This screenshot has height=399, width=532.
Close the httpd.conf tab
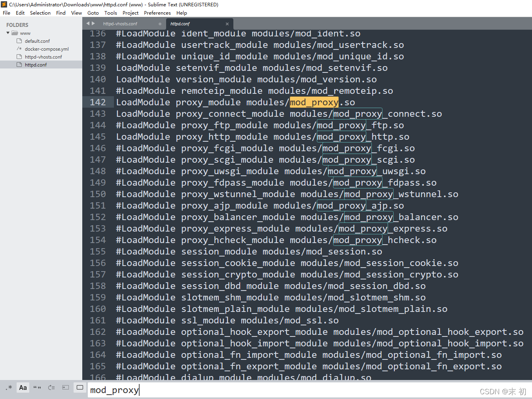click(x=227, y=24)
